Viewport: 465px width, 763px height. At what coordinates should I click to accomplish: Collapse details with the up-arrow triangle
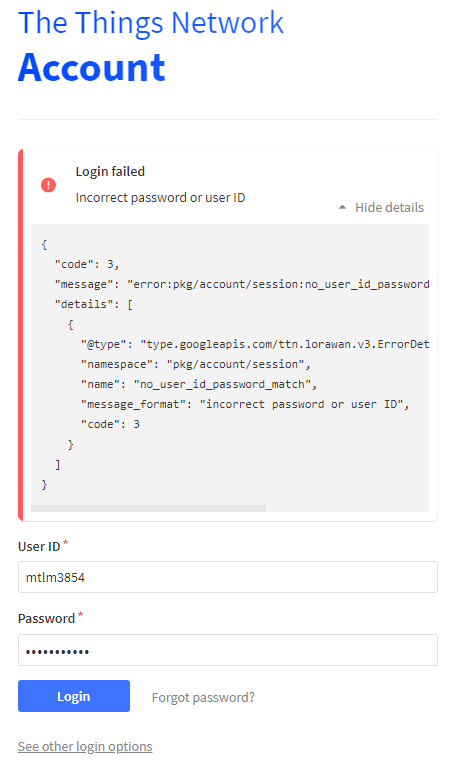tap(342, 207)
